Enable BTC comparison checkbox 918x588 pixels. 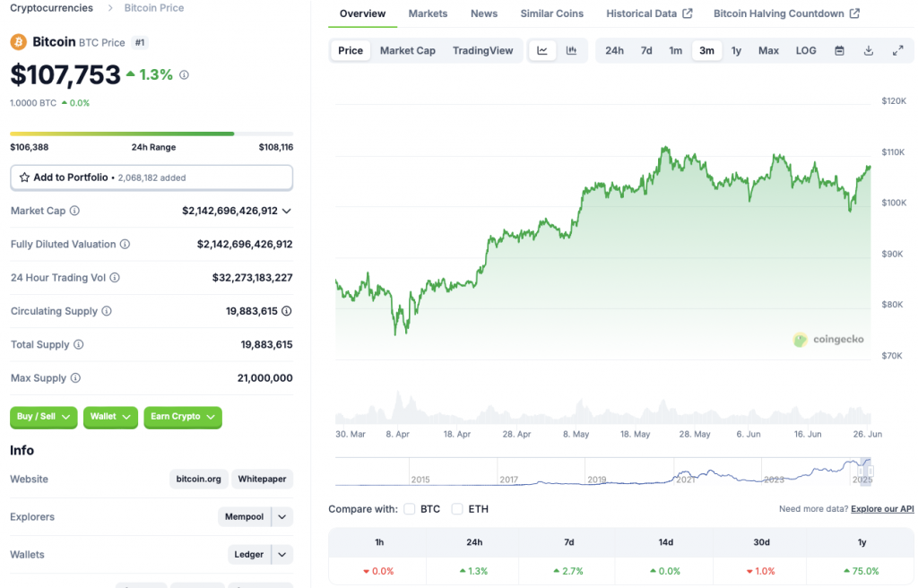[x=409, y=509]
